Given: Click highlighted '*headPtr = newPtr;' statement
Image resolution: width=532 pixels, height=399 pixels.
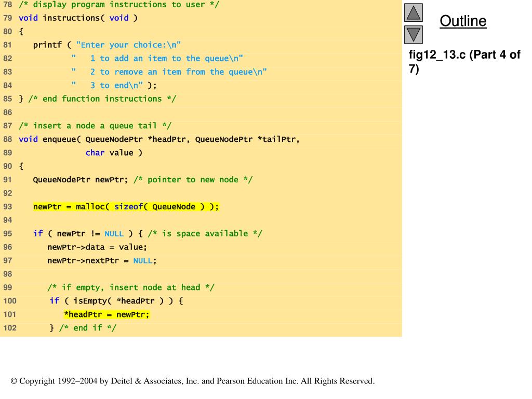Looking at the screenshot, I should point(107,314).
